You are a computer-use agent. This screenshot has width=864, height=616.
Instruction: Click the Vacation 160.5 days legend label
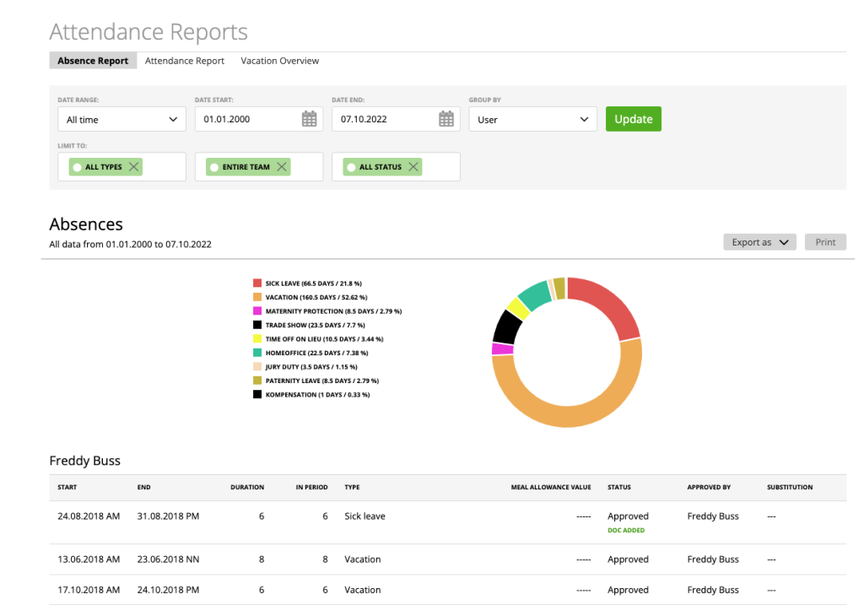click(x=316, y=297)
